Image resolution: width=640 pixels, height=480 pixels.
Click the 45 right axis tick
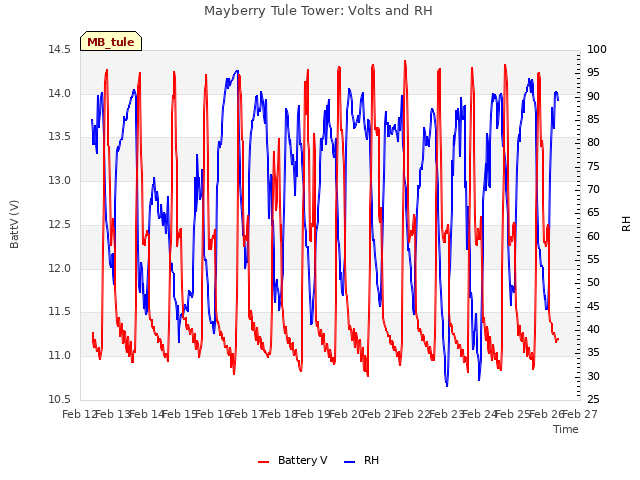click(593, 306)
